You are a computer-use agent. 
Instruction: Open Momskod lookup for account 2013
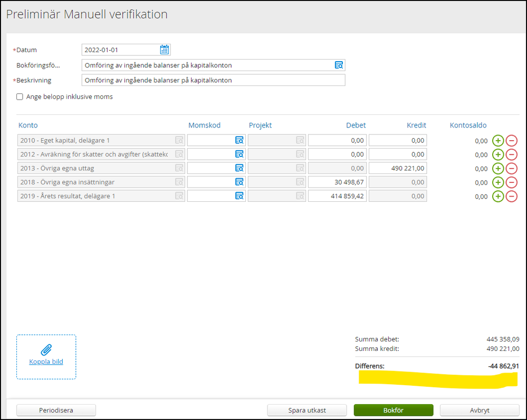239,168
